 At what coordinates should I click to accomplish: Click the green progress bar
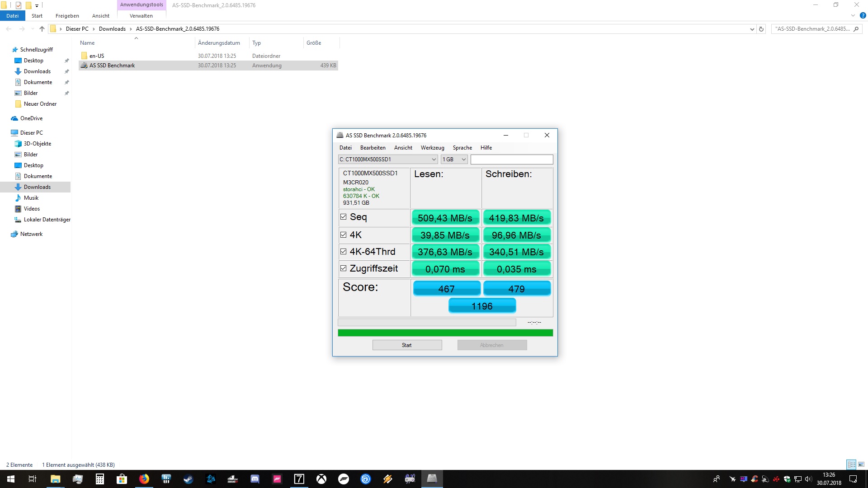[445, 332]
